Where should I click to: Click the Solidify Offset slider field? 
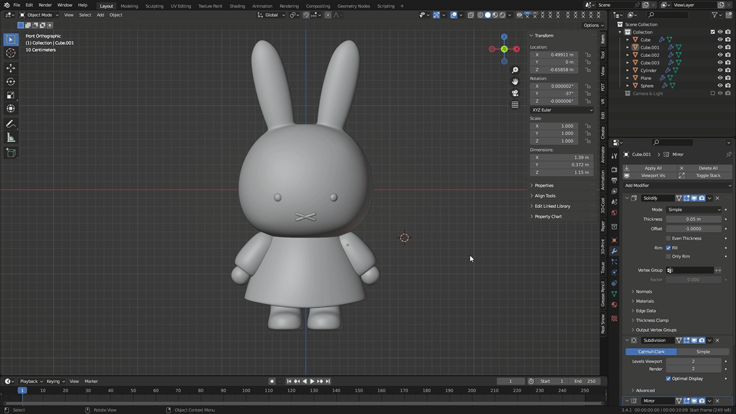pyautogui.click(x=693, y=229)
